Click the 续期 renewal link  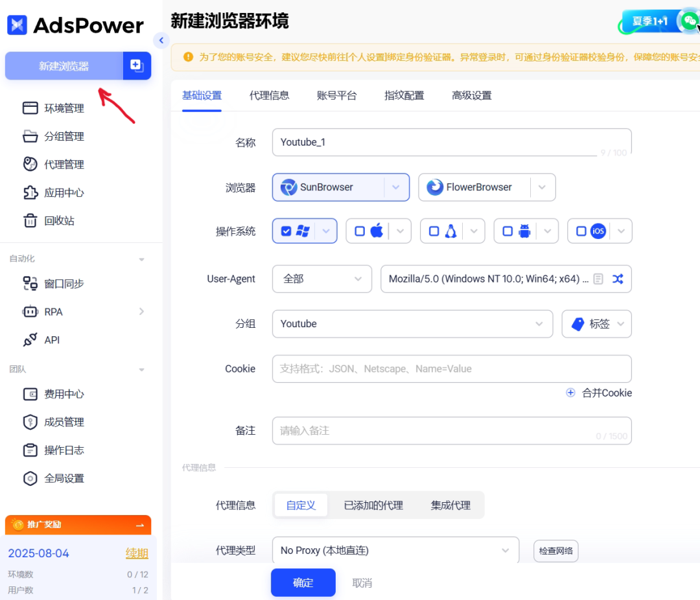[x=137, y=553]
